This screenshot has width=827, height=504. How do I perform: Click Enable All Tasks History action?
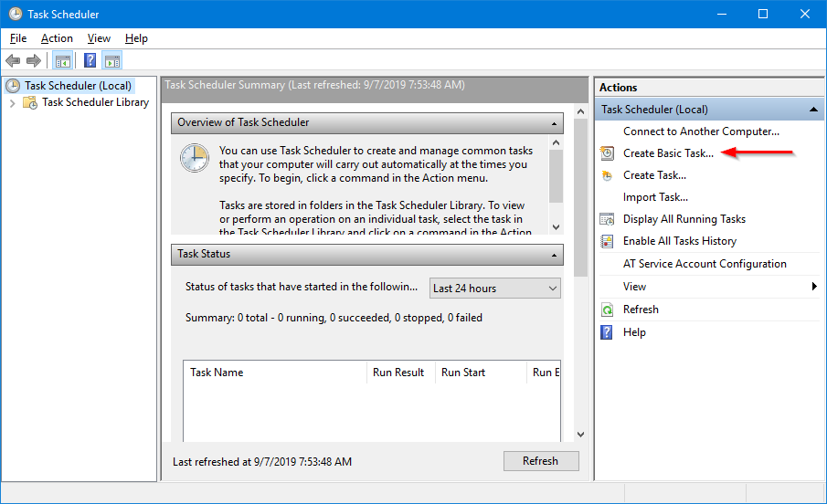point(680,241)
